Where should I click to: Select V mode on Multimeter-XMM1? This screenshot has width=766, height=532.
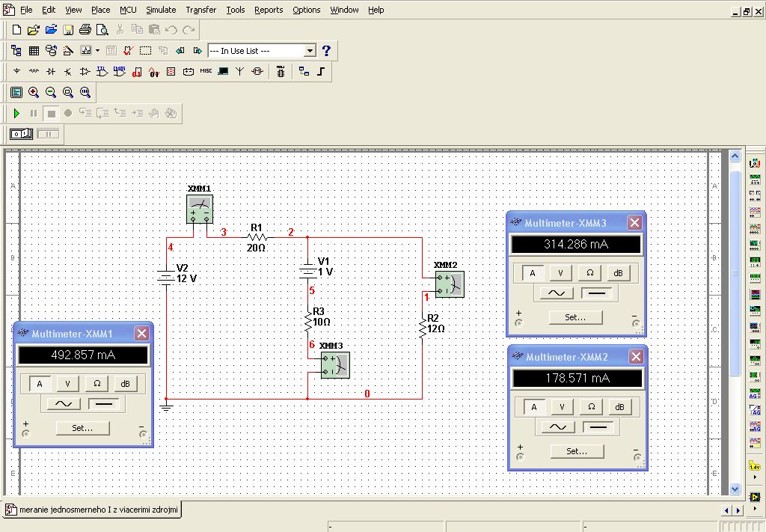67,384
